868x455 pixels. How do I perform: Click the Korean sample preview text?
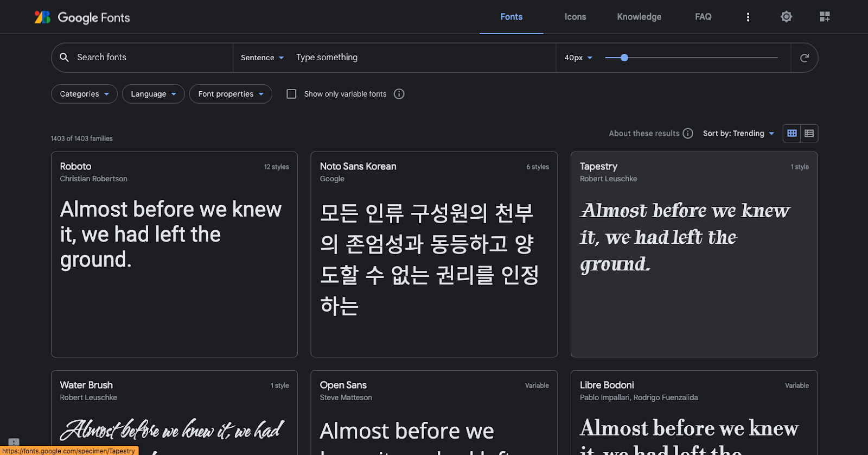coord(429,259)
